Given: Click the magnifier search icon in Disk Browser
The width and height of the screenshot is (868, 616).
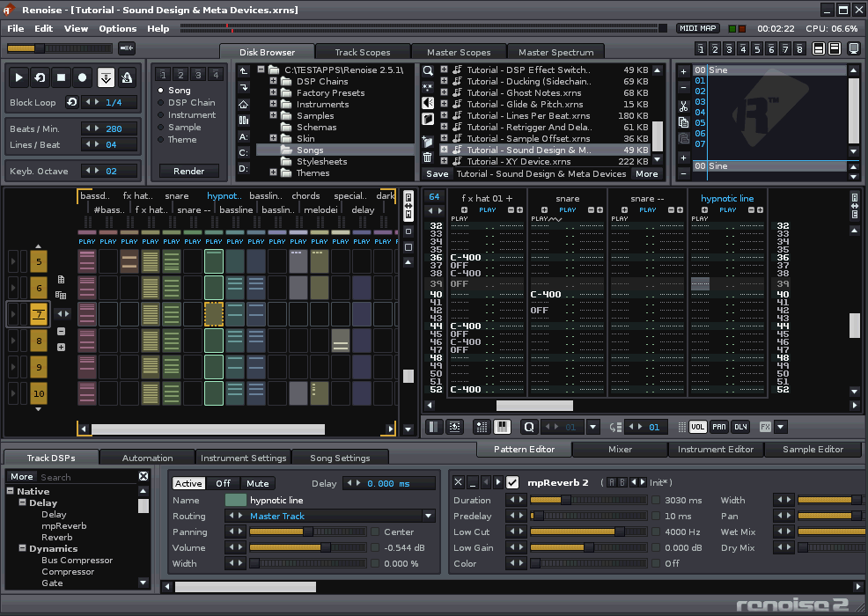Looking at the screenshot, I should click(427, 70).
